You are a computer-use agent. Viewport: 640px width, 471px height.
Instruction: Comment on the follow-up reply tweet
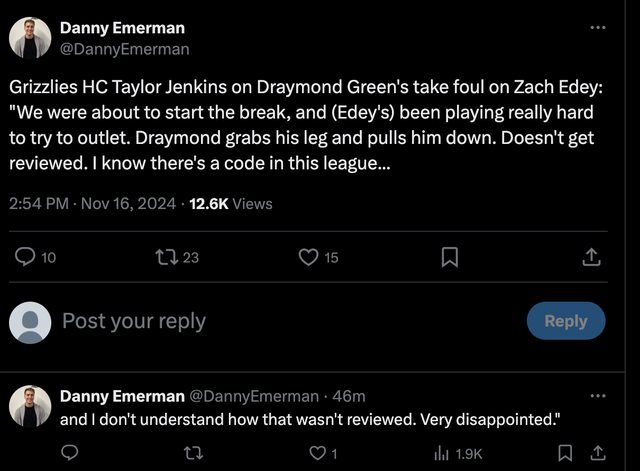click(70, 453)
